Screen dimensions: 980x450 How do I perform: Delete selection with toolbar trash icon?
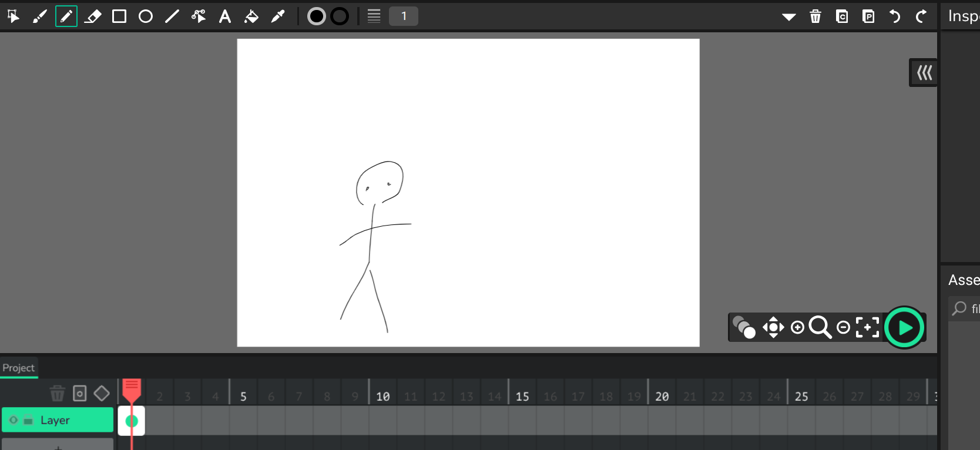click(815, 16)
